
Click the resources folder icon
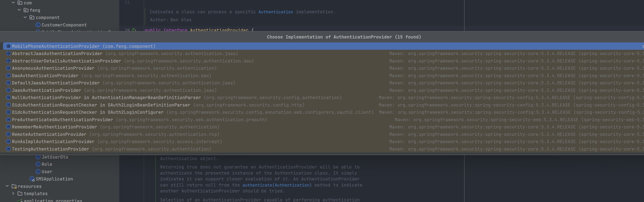(x=14, y=186)
